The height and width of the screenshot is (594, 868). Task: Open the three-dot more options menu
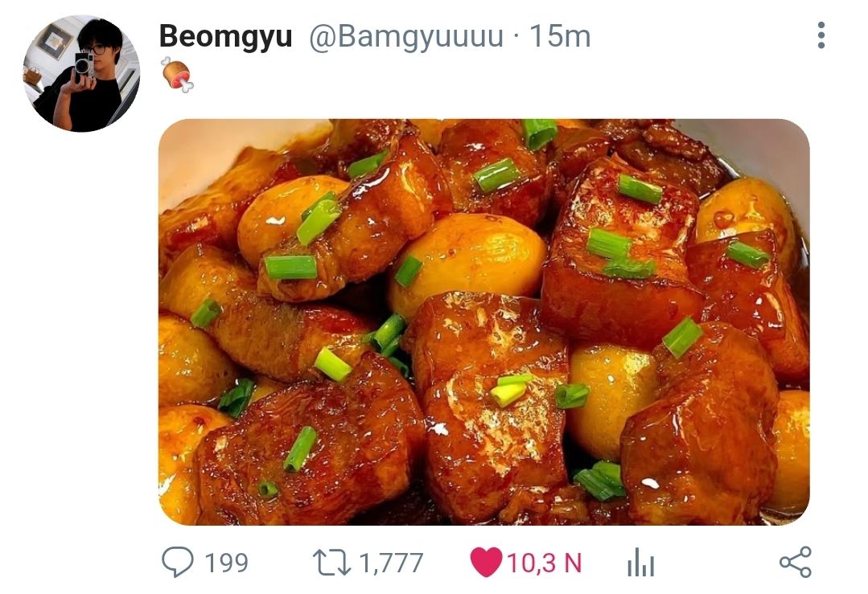point(821,35)
